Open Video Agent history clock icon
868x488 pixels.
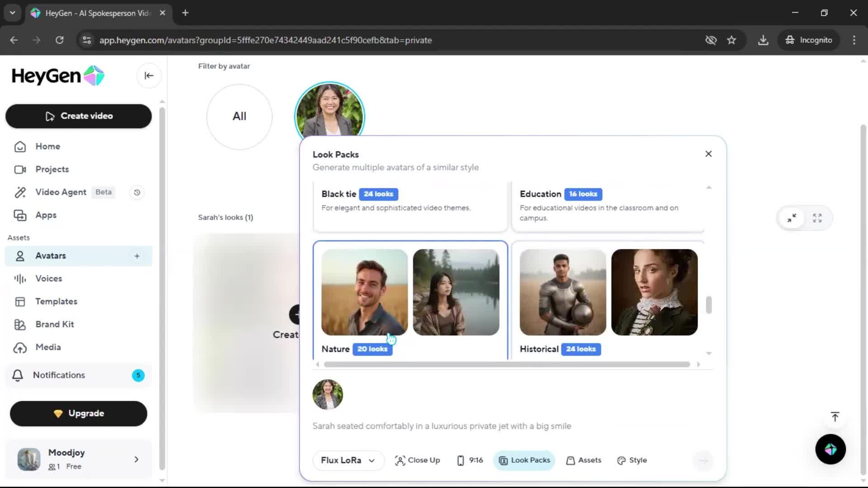point(137,192)
